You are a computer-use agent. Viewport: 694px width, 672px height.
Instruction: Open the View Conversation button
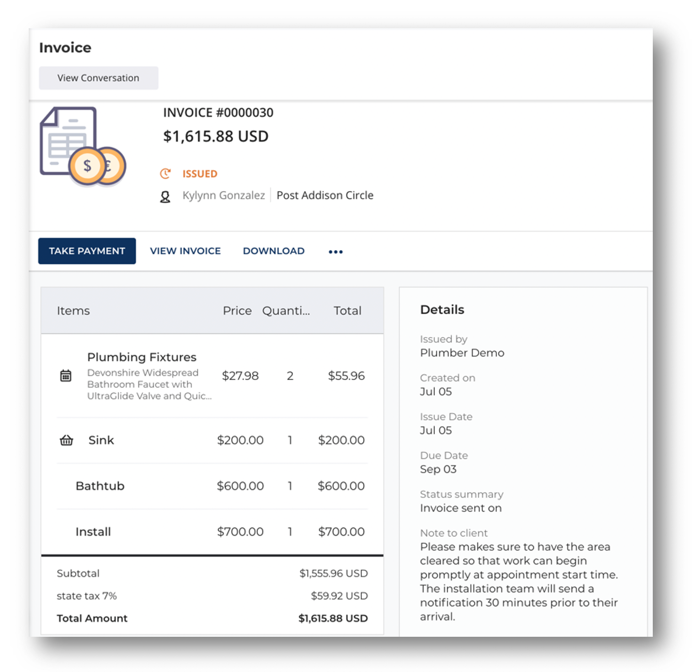[x=98, y=78]
